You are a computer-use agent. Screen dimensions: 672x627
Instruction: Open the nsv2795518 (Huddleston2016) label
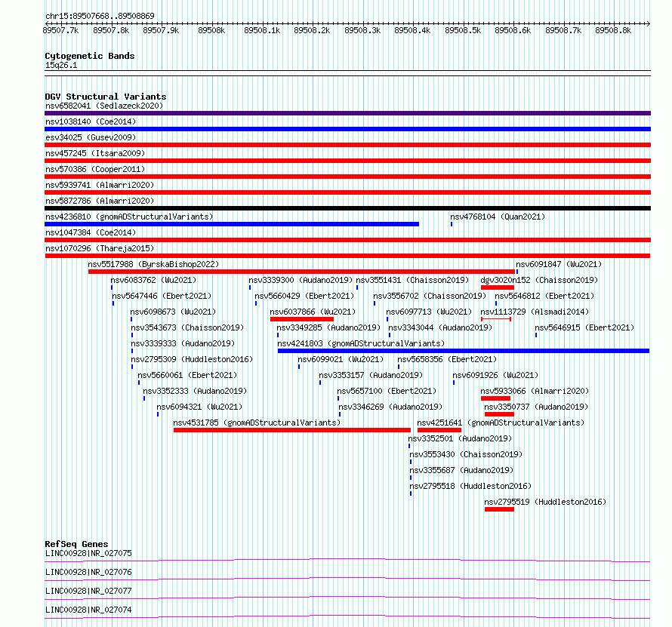tap(470, 486)
